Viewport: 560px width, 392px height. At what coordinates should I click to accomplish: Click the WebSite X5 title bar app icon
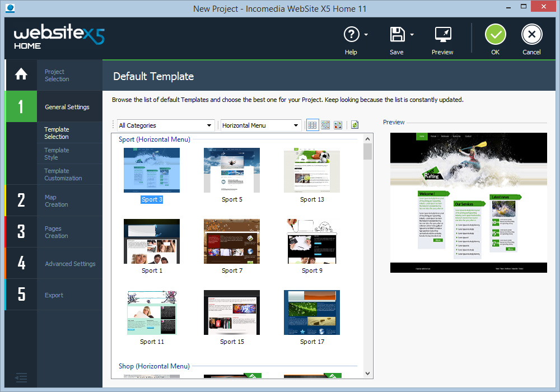(10, 8)
